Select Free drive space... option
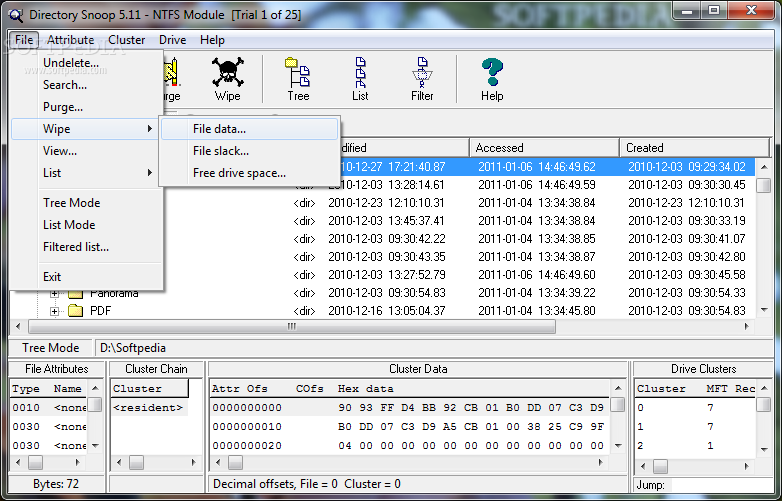782x501 pixels. [249, 172]
